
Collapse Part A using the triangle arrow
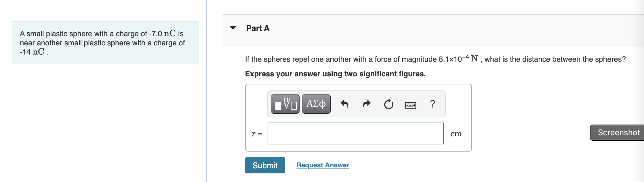(233, 28)
